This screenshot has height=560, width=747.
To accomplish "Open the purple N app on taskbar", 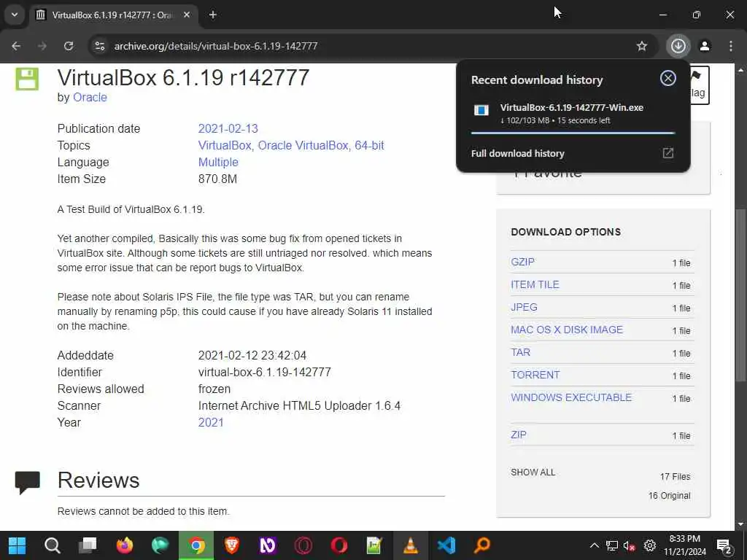I will [267, 545].
